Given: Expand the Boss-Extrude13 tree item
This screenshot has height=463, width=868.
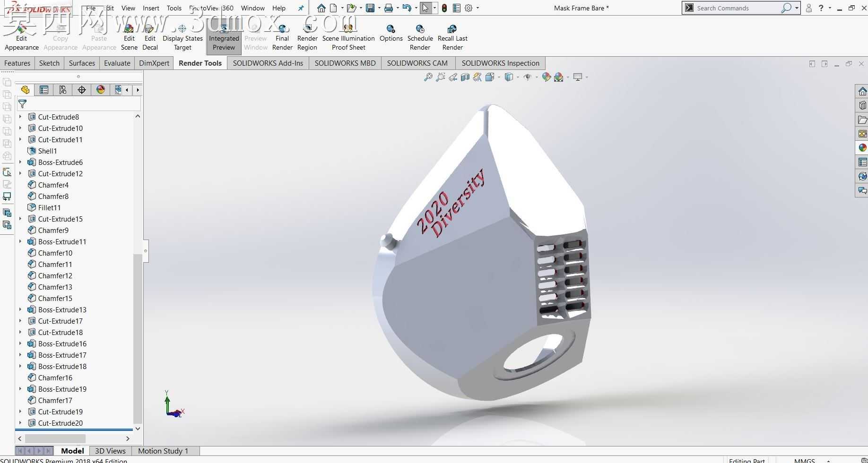Looking at the screenshot, I should 20,309.
